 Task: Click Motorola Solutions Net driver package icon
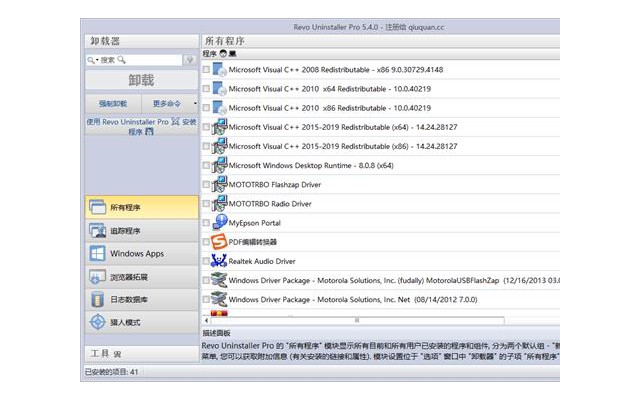click(x=219, y=299)
